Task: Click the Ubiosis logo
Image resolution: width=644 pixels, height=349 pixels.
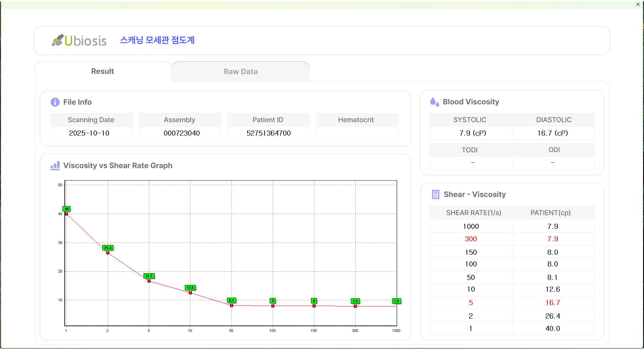Action: click(x=79, y=41)
